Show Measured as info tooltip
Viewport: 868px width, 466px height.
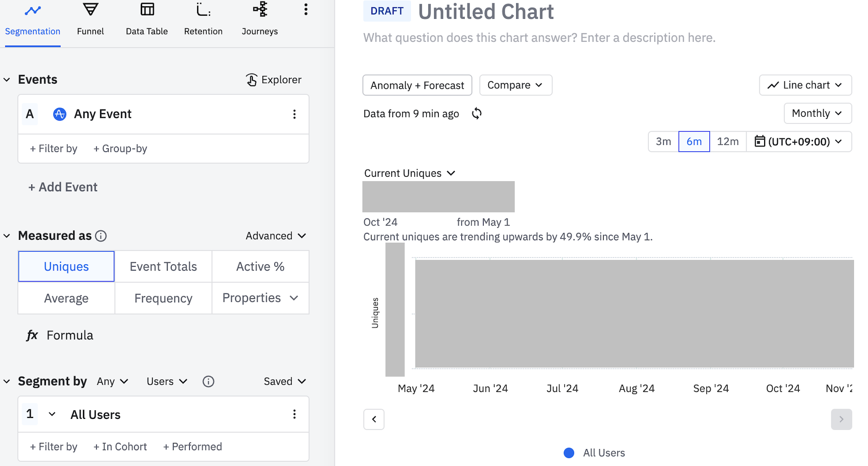click(x=101, y=236)
